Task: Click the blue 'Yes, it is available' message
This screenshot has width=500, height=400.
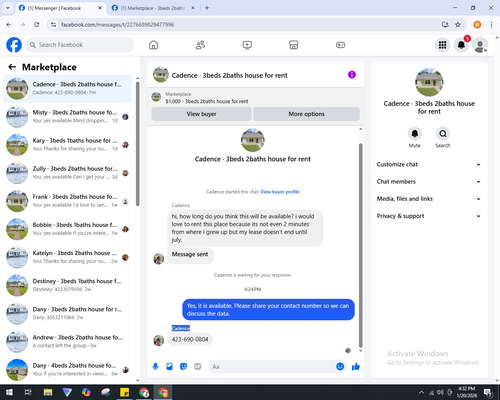Action: coord(268,310)
